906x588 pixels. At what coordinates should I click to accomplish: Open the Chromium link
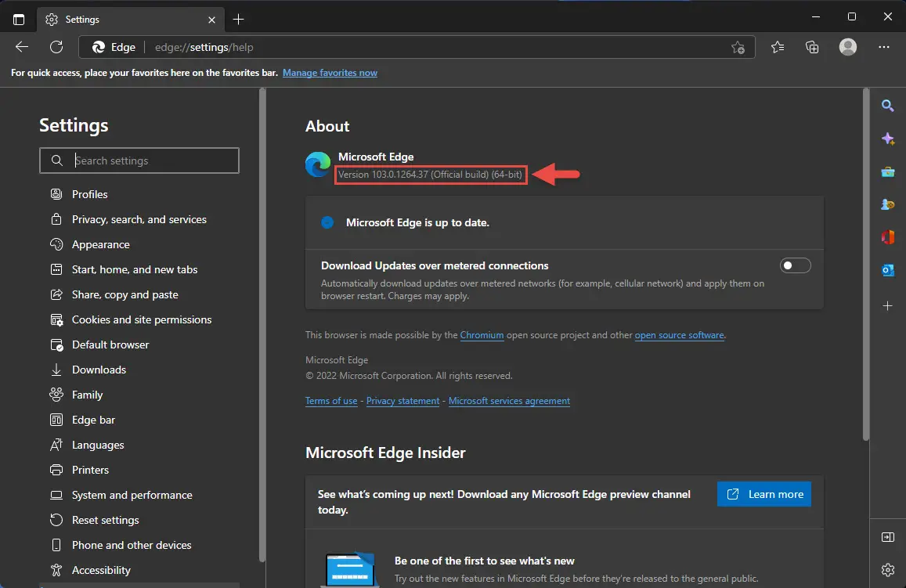click(482, 335)
